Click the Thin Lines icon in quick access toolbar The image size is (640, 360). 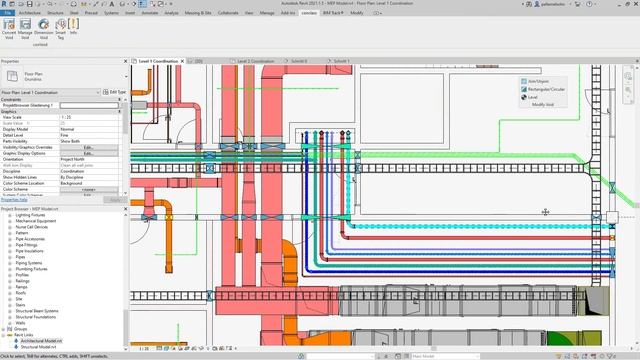pyautogui.click(x=142, y=4)
